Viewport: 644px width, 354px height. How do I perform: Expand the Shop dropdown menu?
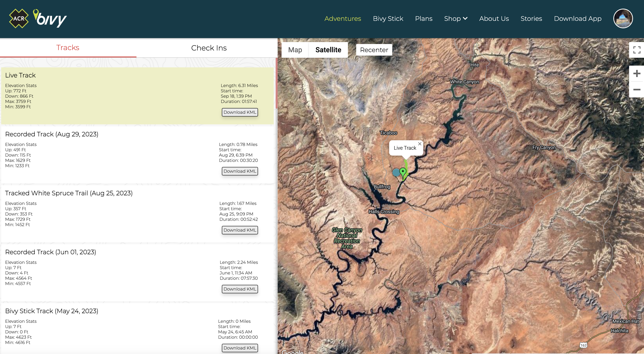pos(456,18)
